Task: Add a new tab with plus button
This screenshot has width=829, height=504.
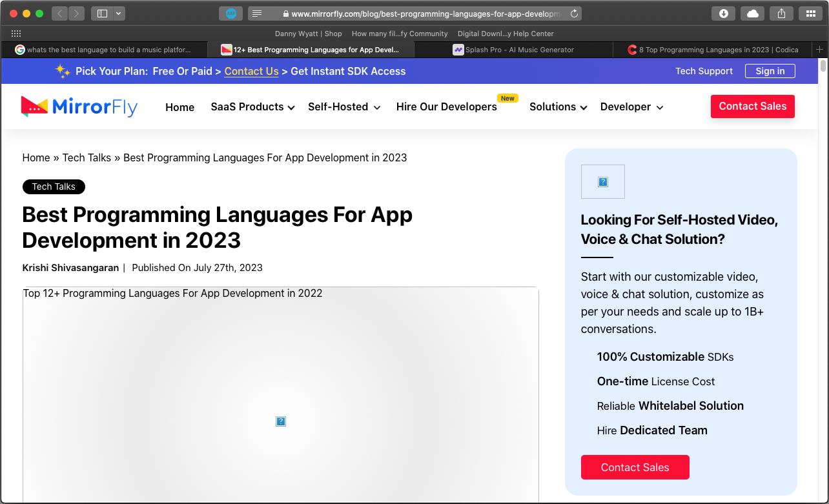Action: pos(820,50)
